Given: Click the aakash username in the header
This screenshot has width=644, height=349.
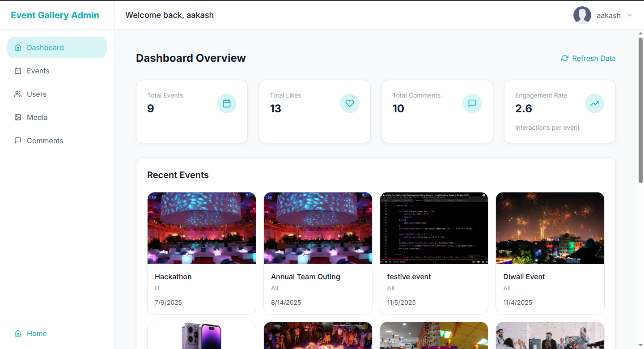Looking at the screenshot, I should 609,15.
